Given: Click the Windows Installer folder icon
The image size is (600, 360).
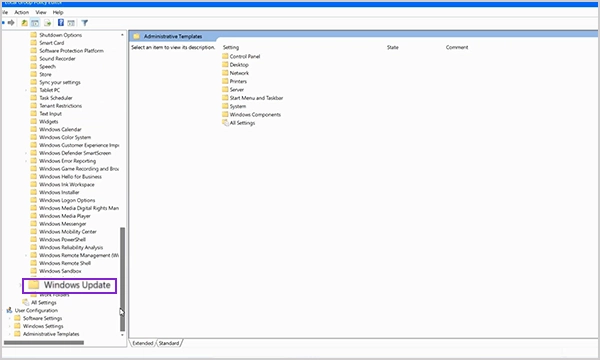Looking at the screenshot, I should (x=34, y=192).
